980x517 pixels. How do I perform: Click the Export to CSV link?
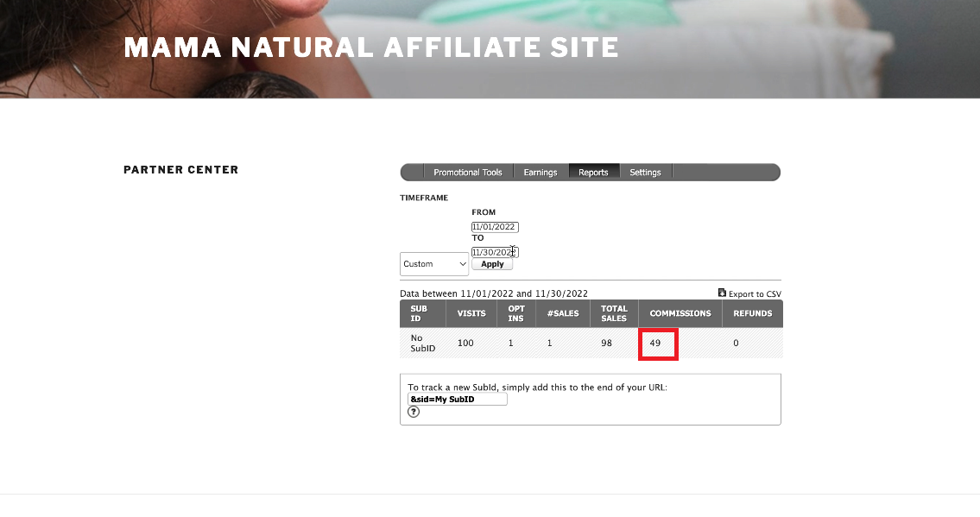tap(755, 294)
